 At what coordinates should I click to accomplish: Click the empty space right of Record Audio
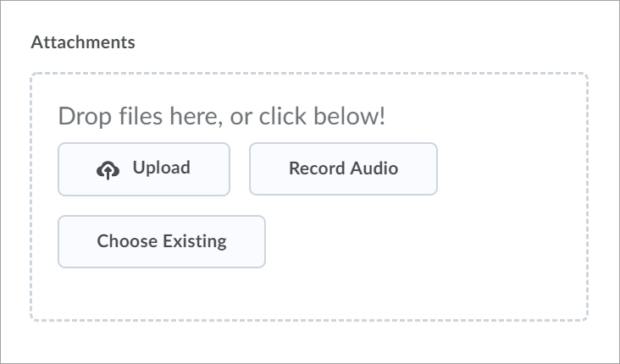point(508,168)
